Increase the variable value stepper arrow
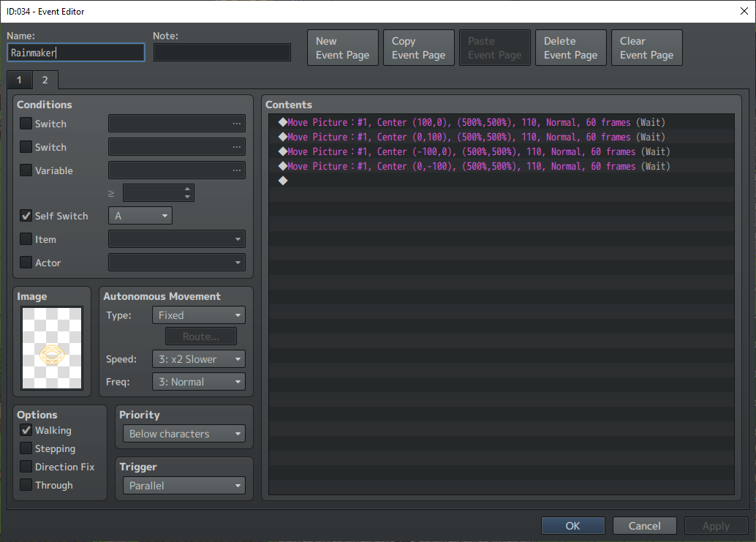 (x=187, y=189)
